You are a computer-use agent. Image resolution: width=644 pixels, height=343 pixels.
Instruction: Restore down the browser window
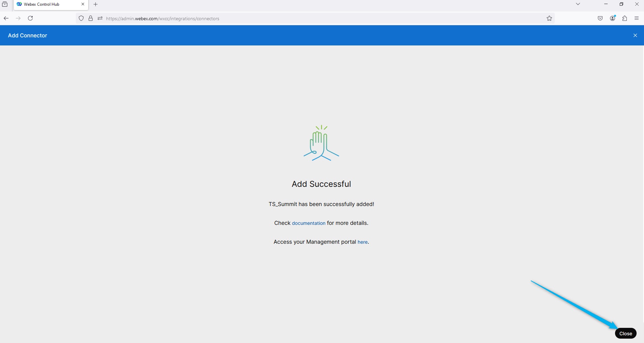pyautogui.click(x=621, y=4)
